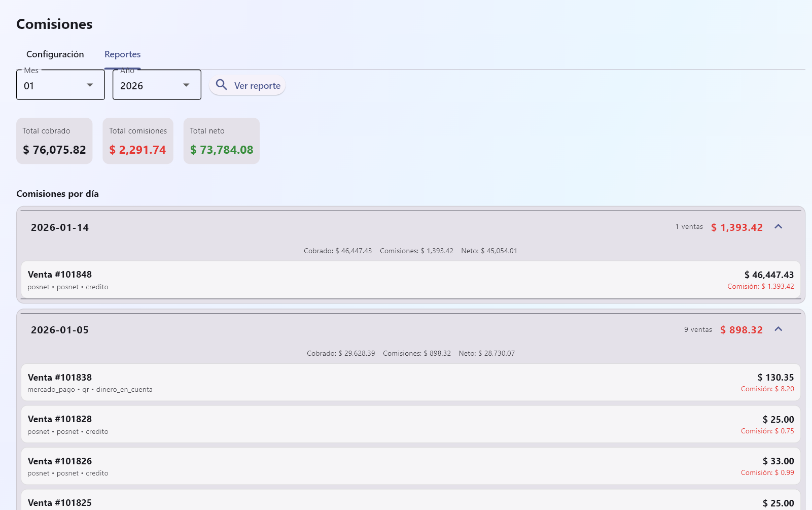Click the Total comisiones summary card
Viewport: 812px width, 510px height.
pyautogui.click(x=138, y=141)
